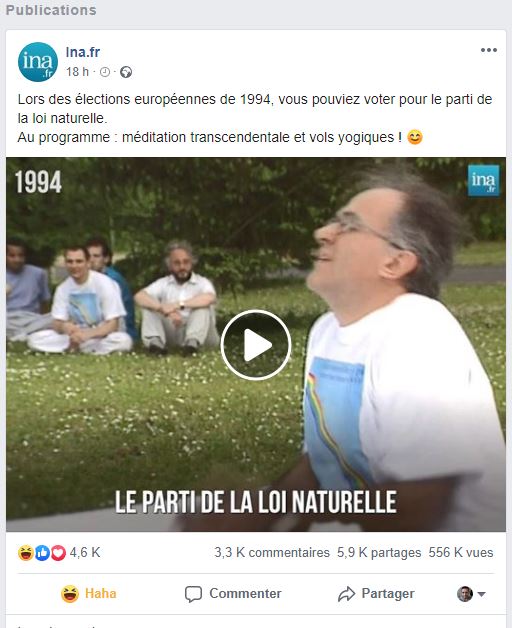The width and height of the screenshot is (512, 628).
Task: Click the ina.fr page name link
Action: [83, 52]
